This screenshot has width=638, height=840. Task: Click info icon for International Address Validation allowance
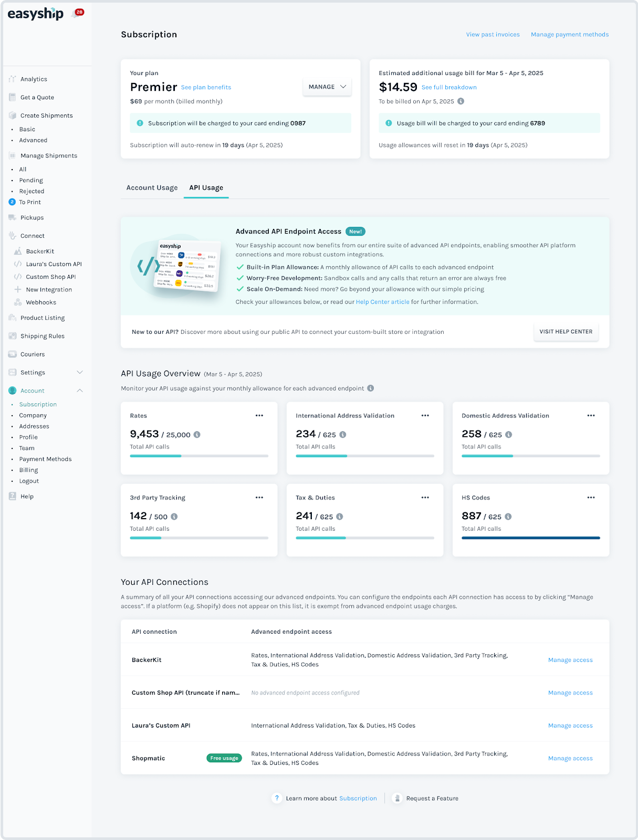[343, 435]
